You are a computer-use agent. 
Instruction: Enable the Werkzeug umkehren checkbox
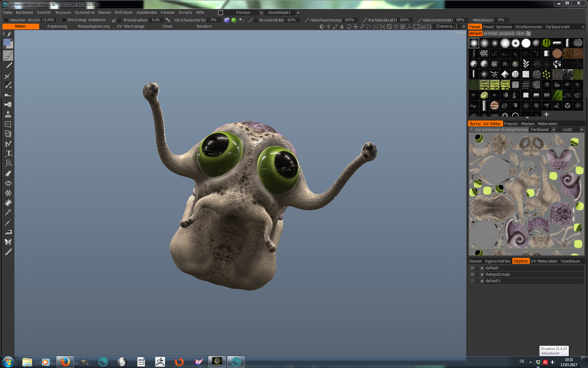click(x=64, y=20)
